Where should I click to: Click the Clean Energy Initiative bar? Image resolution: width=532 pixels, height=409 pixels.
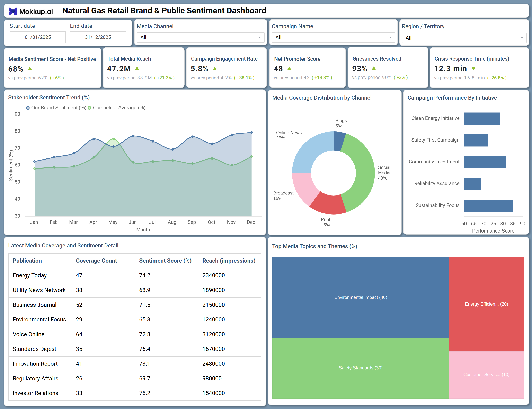482,119
